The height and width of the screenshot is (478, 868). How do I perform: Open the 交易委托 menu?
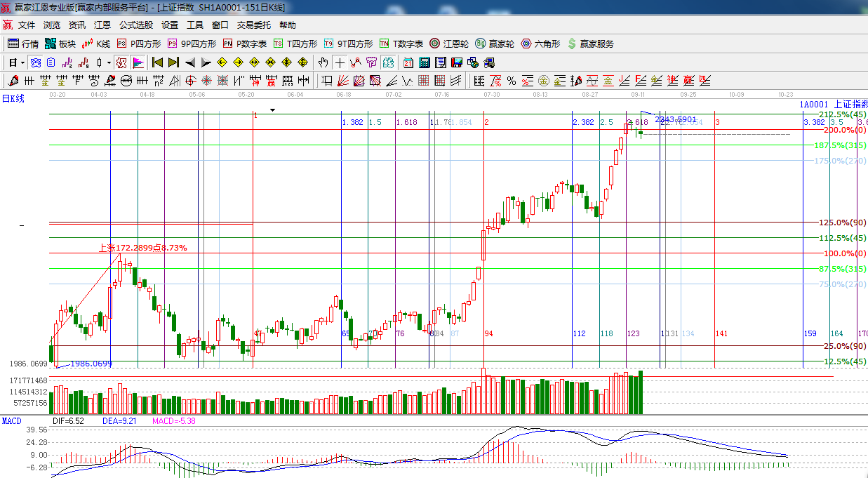pyautogui.click(x=253, y=25)
